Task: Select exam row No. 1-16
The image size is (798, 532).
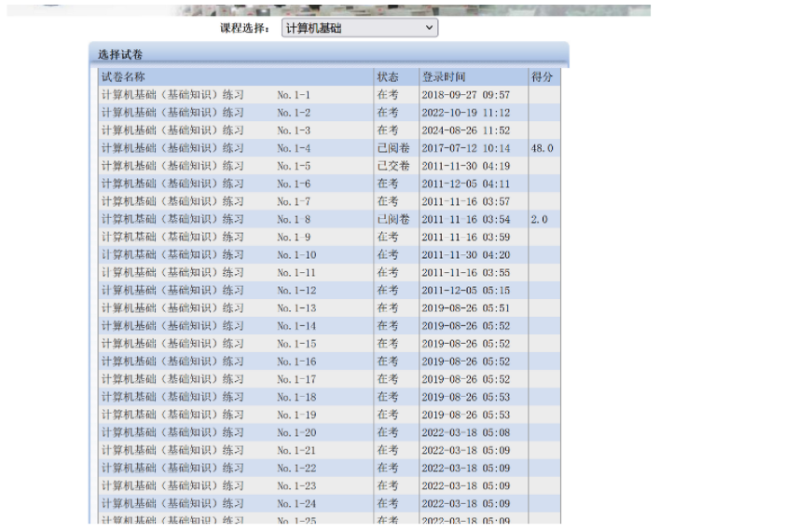Action: (x=329, y=361)
